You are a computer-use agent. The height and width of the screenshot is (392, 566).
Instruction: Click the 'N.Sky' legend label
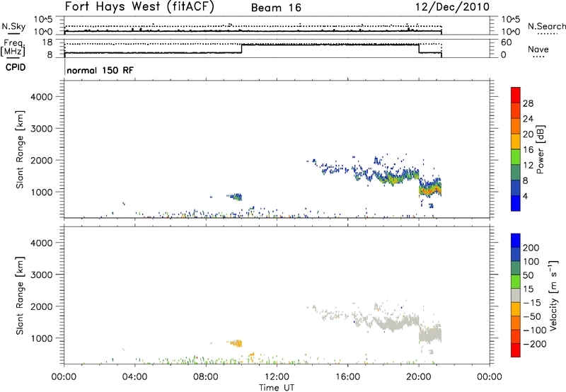[x=13, y=26]
